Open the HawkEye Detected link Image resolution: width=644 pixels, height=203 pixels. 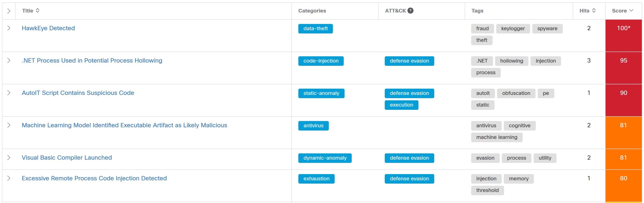pyautogui.click(x=48, y=28)
